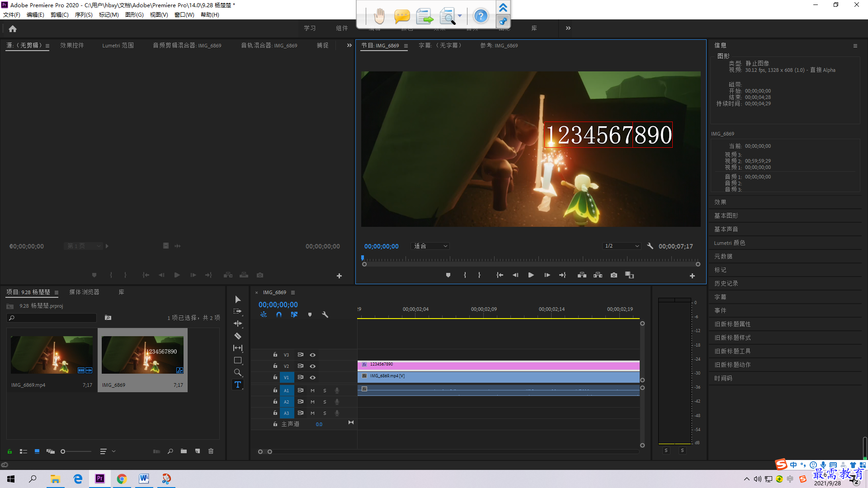Toggle Linked Selection in timeline
This screenshot has width=868, height=488.
(x=294, y=314)
